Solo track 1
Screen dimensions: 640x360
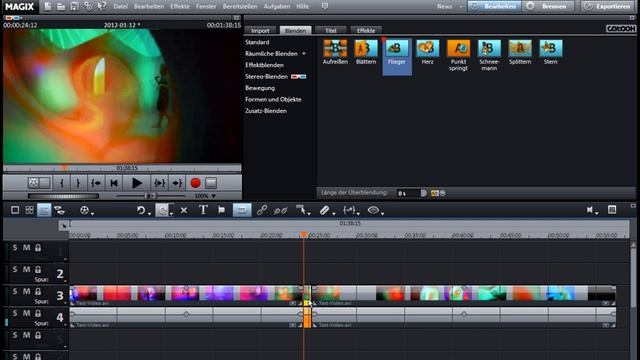coord(15,247)
